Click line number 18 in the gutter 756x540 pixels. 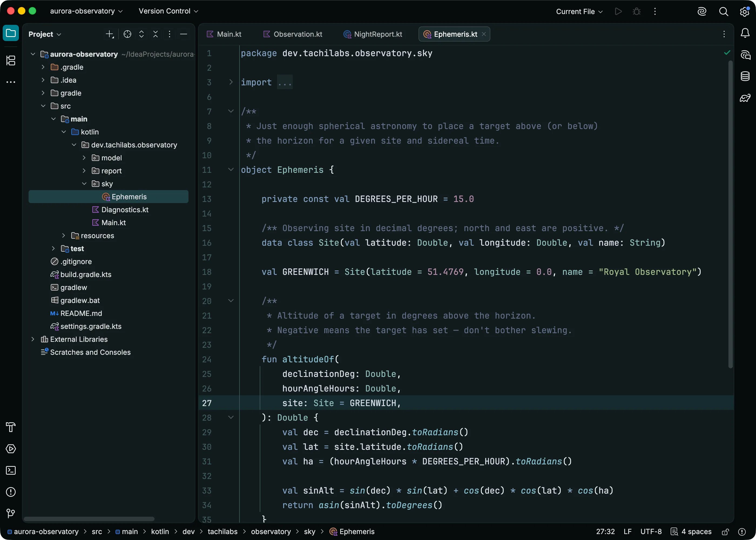[207, 272]
